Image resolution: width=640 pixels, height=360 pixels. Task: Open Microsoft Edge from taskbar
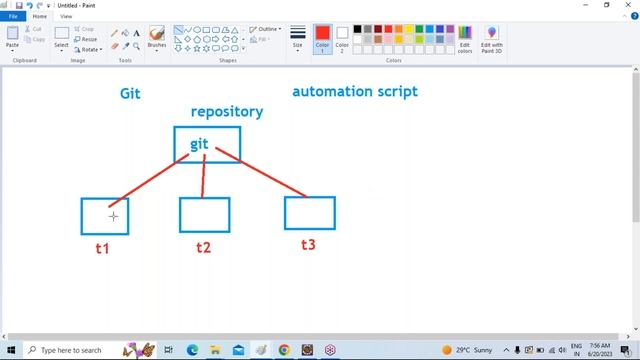(x=192, y=350)
